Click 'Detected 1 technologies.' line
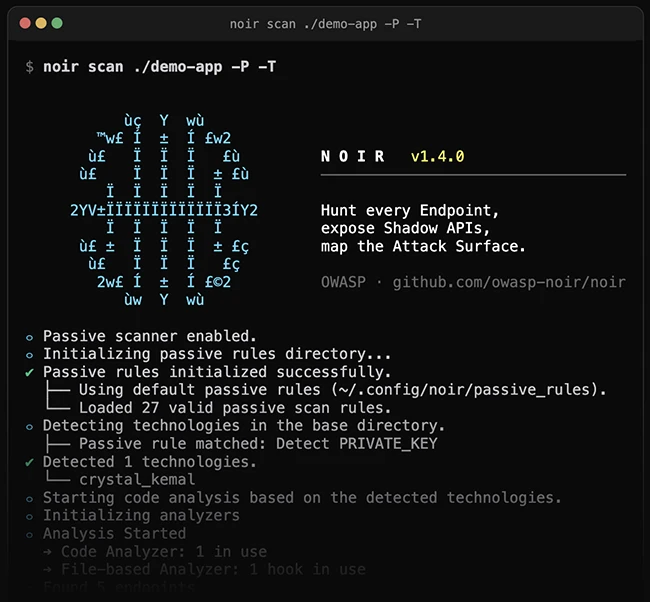 point(150,461)
